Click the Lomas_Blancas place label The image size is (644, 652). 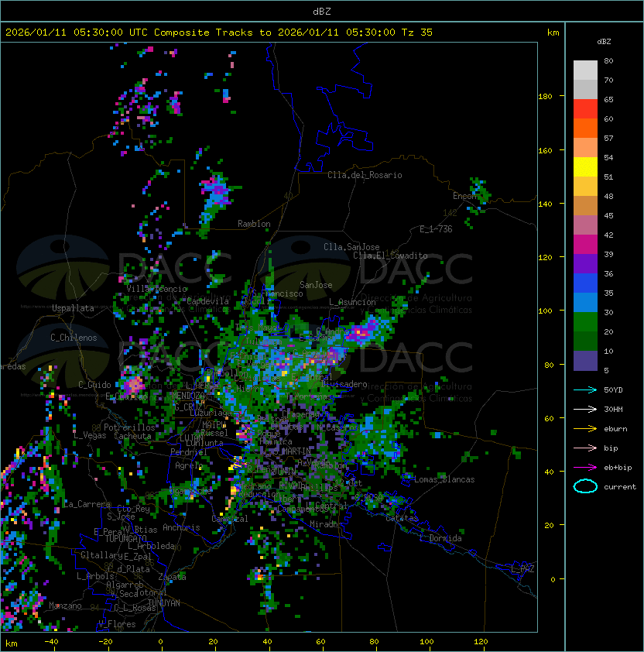point(444,479)
